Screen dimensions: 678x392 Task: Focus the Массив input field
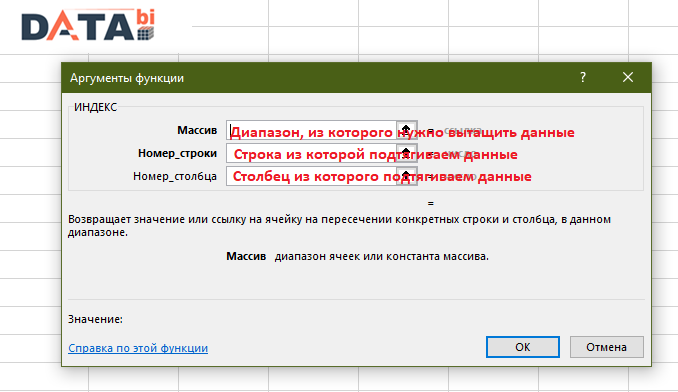click(x=311, y=130)
